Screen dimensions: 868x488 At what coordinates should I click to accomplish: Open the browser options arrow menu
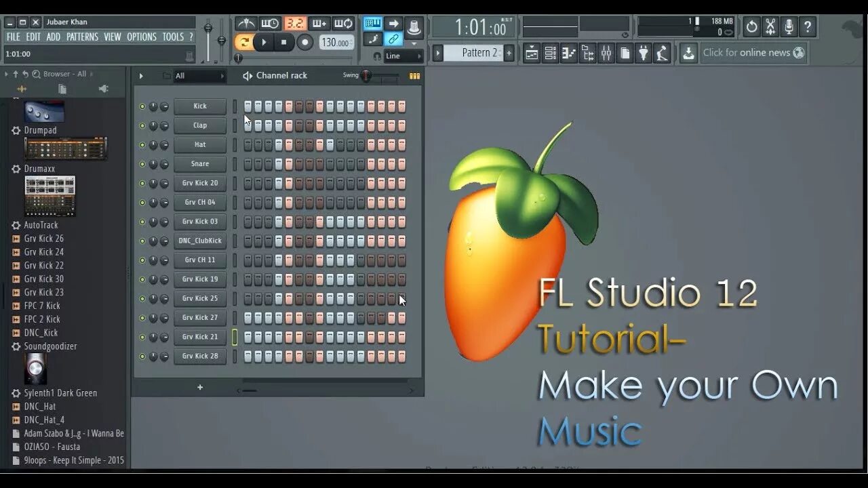[x=6, y=74]
